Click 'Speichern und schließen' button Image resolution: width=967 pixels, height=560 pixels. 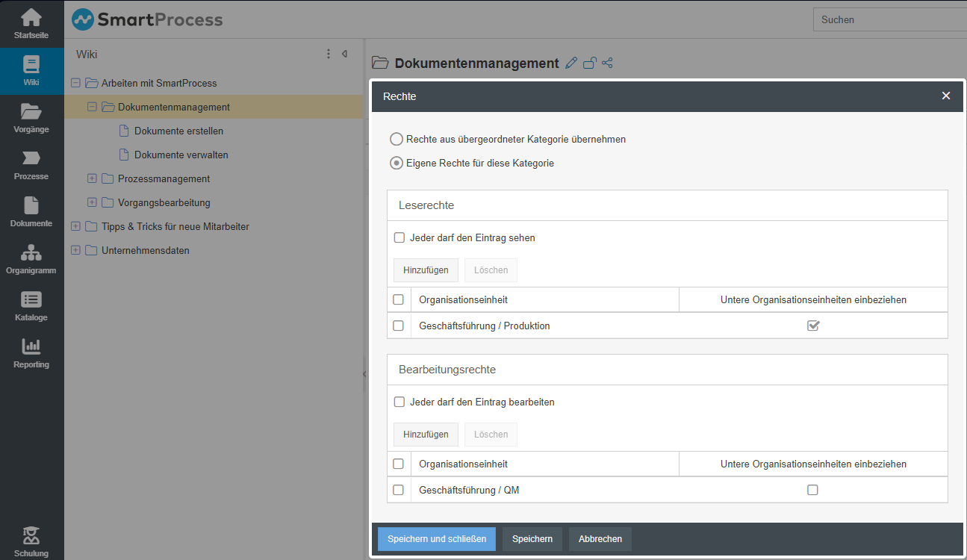click(436, 539)
